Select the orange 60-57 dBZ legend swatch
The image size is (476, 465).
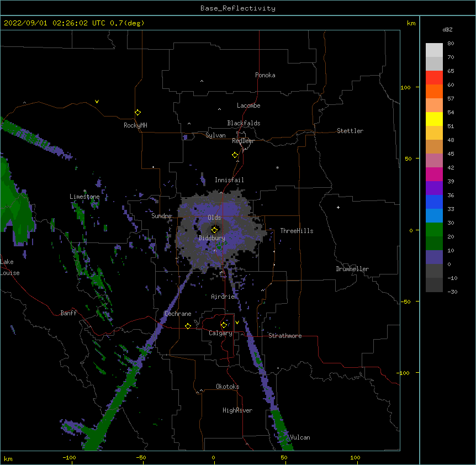[x=434, y=91]
